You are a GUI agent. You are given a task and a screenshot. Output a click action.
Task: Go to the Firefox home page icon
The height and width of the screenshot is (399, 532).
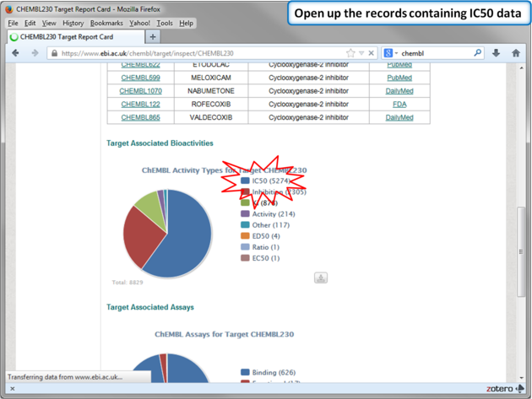pos(516,53)
